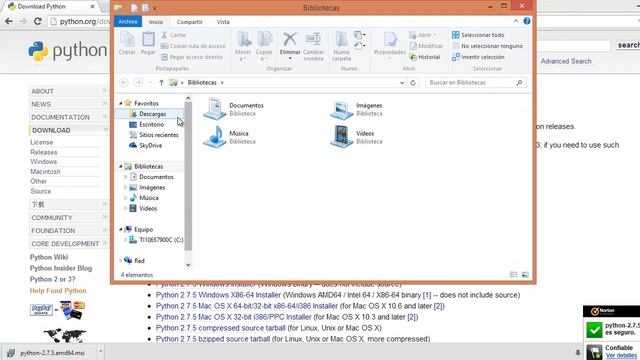
Task: Collapse the Favoritos tree group
Action: tap(121, 103)
